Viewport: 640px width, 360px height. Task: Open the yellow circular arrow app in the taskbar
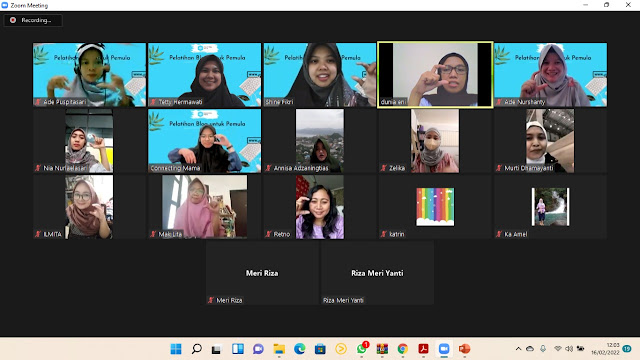click(x=341, y=349)
